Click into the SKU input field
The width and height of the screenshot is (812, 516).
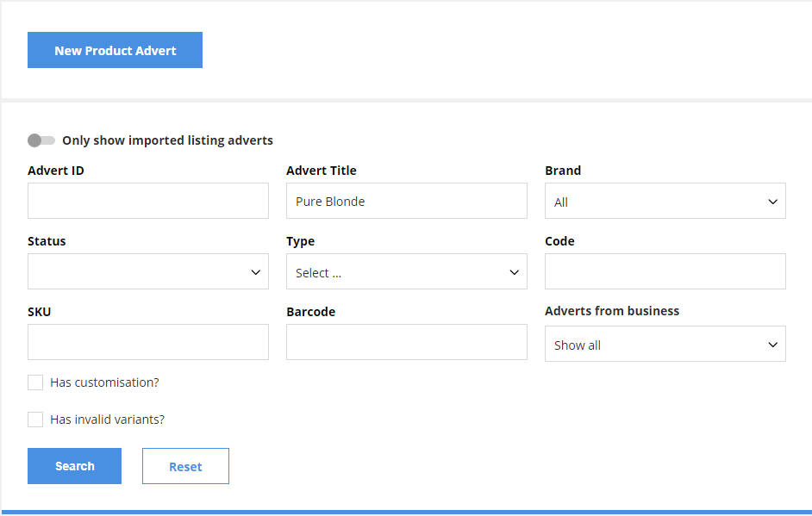[148, 342]
